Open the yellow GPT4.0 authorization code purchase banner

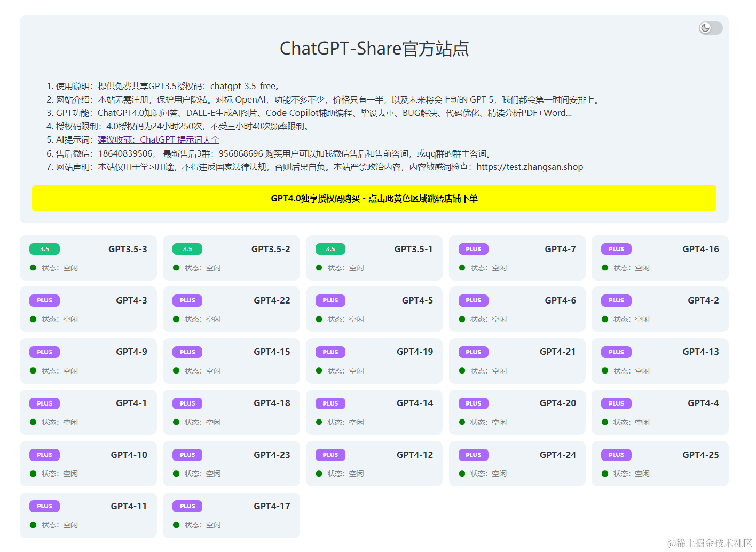tap(374, 198)
